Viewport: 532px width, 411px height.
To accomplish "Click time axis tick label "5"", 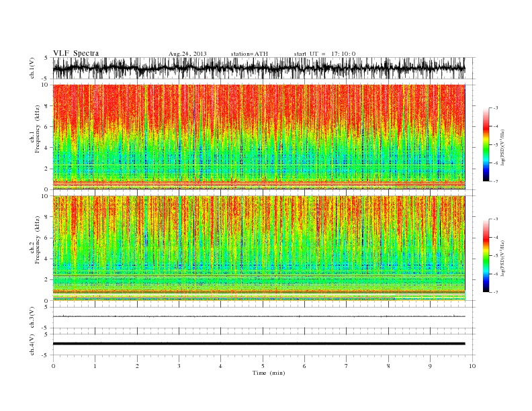I will pyautogui.click(x=263, y=366).
